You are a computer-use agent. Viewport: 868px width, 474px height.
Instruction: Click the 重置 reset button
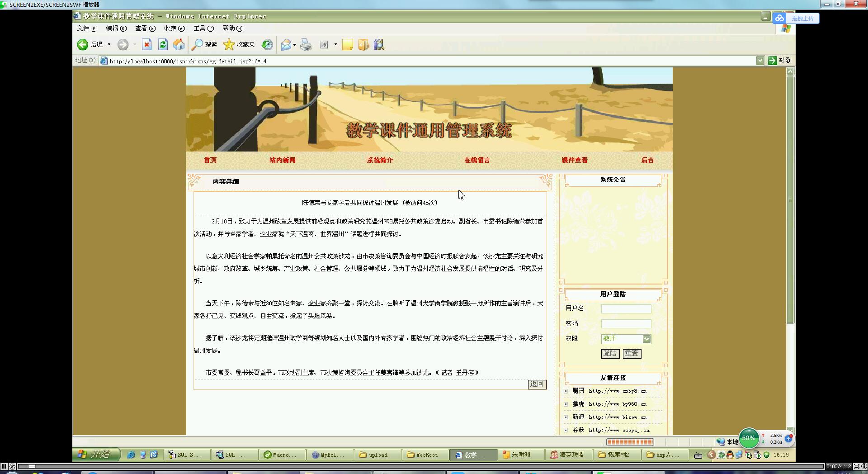632,354
